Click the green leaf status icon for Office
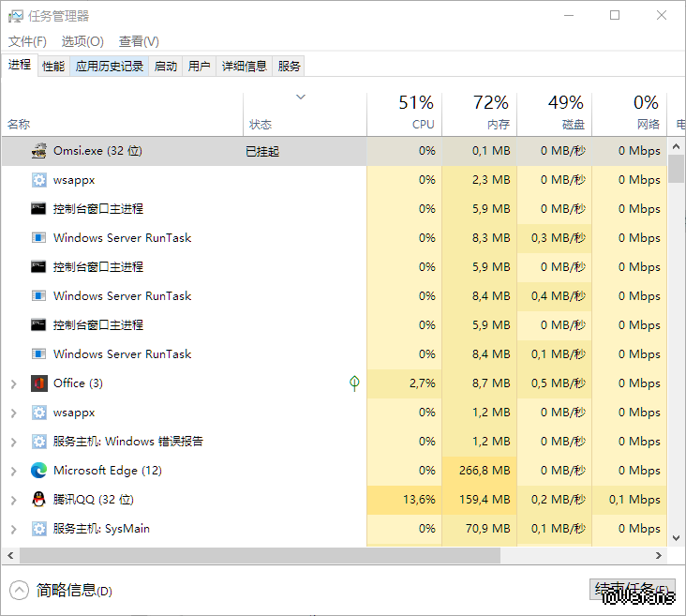 [x=354, y=383]
